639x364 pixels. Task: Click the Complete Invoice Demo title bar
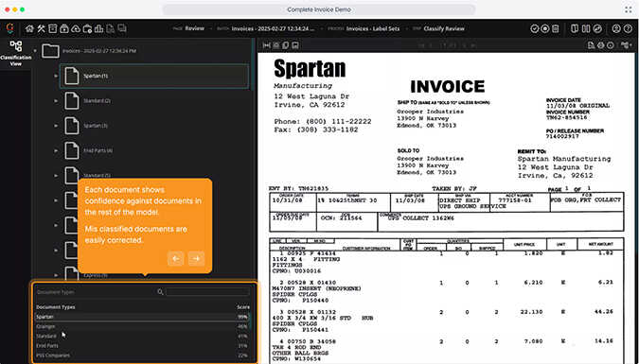319,9
